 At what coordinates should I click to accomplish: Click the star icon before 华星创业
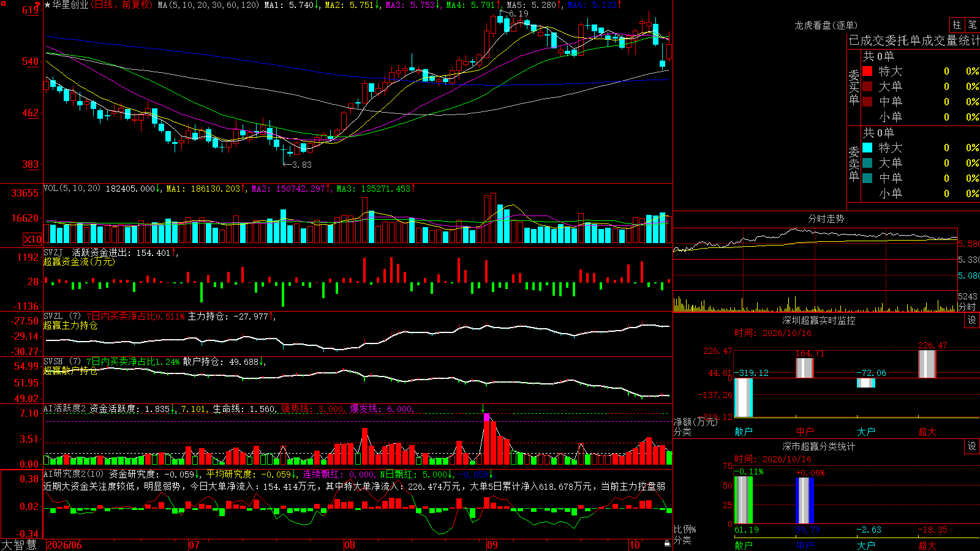coord(48,5)
